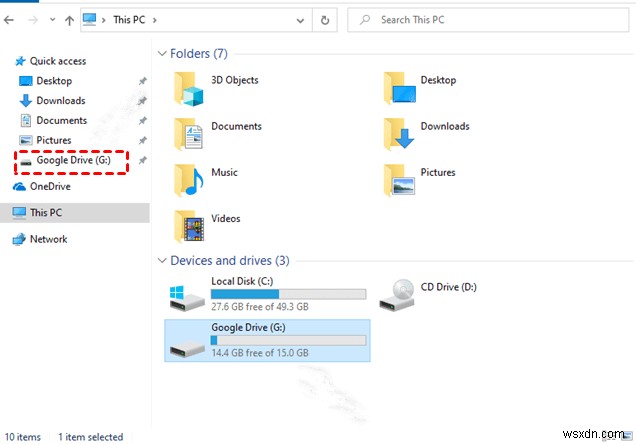636x444 pixels.
Task: Go back with the back arrow
Action: (x=9, y=19)
